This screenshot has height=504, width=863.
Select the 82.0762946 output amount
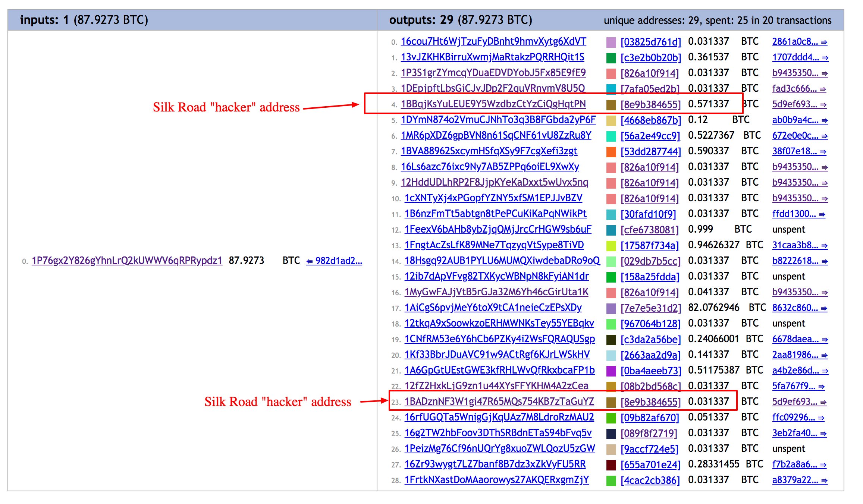[x=713, y=307]
